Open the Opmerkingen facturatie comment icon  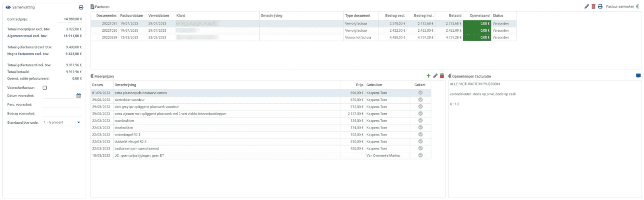point(638,76)
